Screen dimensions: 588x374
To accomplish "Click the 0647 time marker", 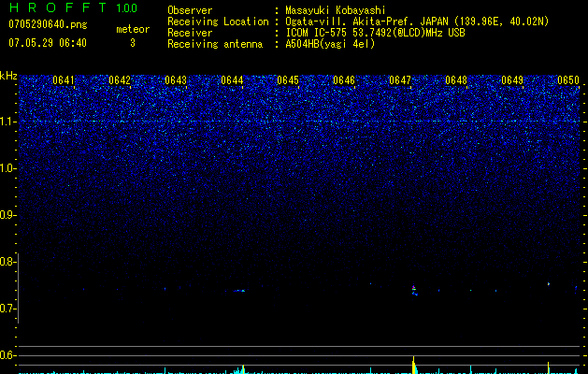I will (400, 80).
